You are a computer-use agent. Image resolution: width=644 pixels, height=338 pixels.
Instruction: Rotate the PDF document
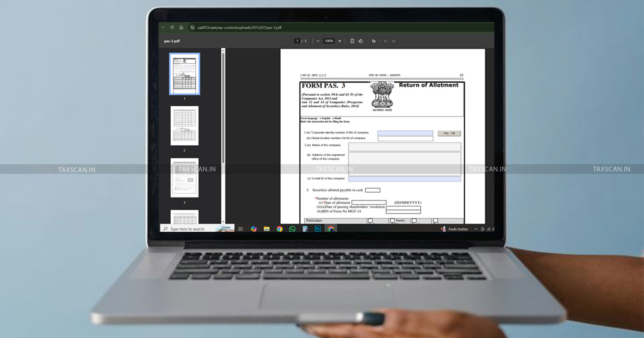[361, 41]
